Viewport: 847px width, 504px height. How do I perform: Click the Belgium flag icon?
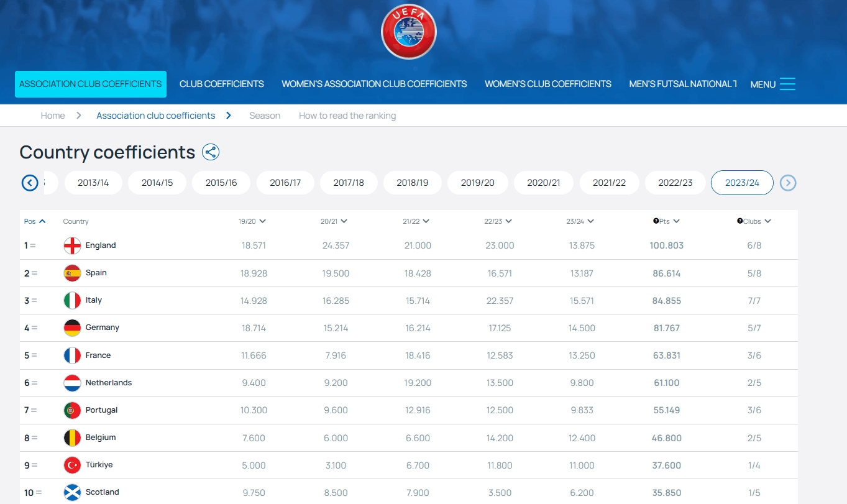(72, 438)
